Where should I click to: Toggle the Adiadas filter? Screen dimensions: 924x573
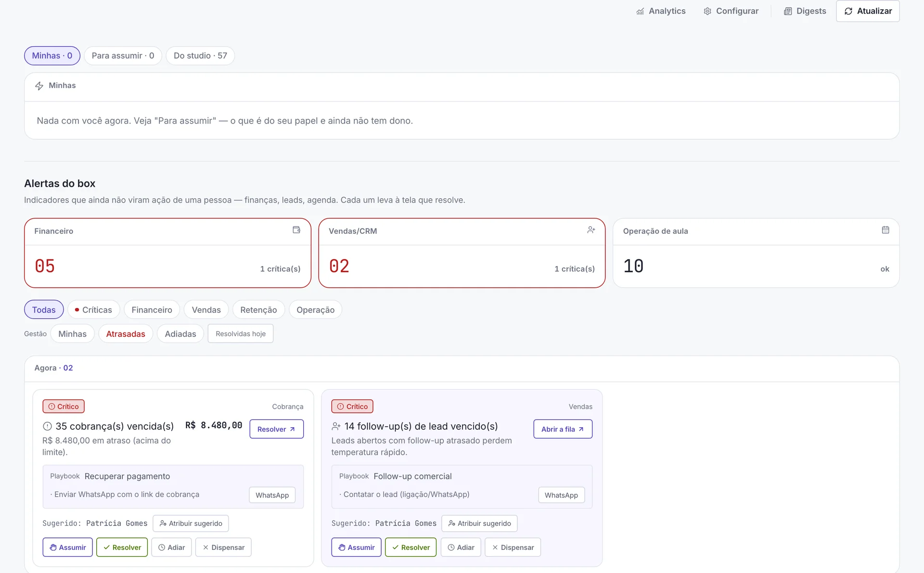pyautogui.click(x=180, y=334)
